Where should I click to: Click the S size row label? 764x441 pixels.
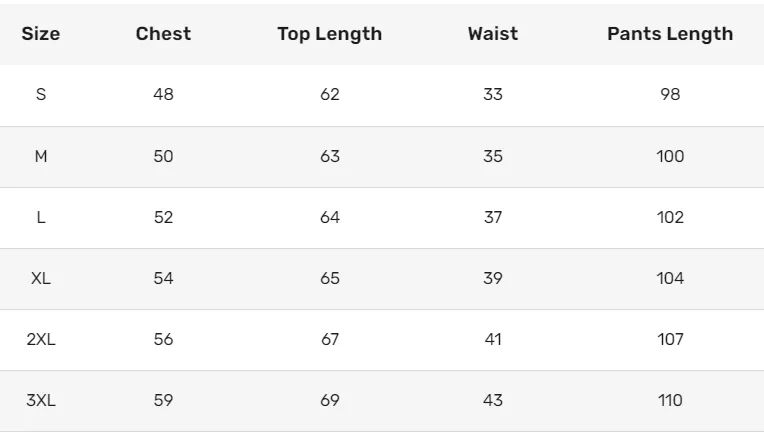point(41,95)
